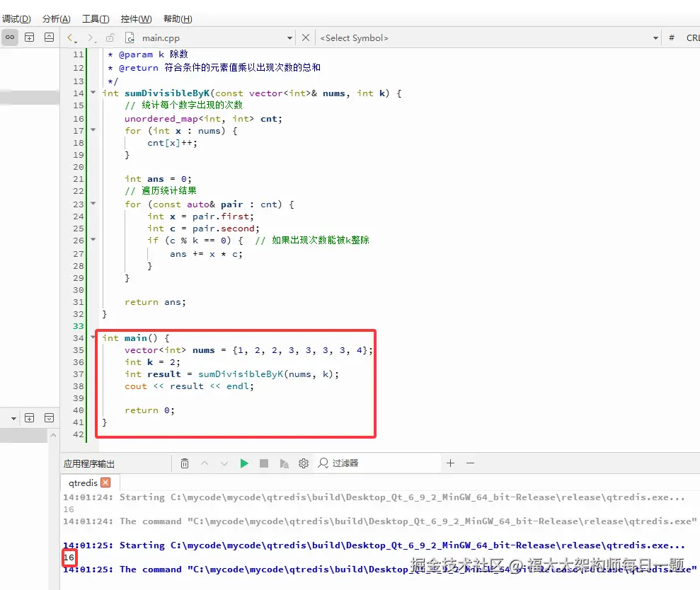700x590 pixels.
Task: Collapse the sumDivisibleByK function at line 14
Action: (93, 93)
